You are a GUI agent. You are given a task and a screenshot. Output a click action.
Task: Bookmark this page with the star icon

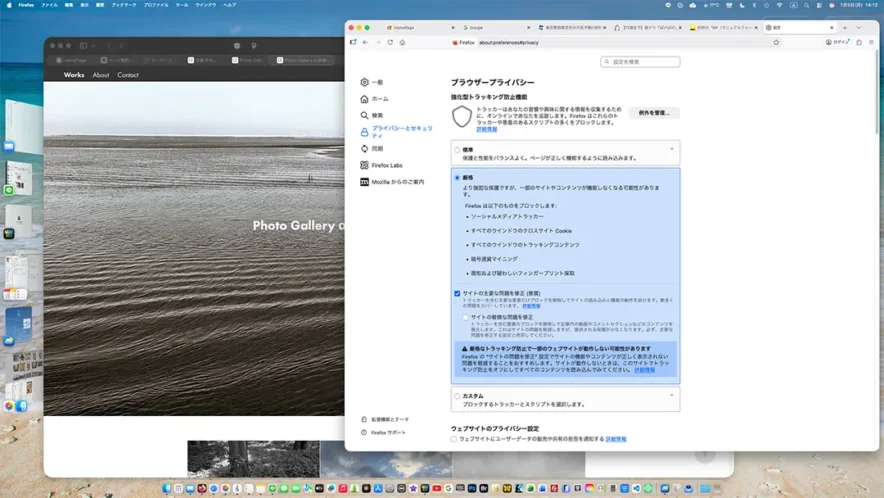[x=776, y=42]
